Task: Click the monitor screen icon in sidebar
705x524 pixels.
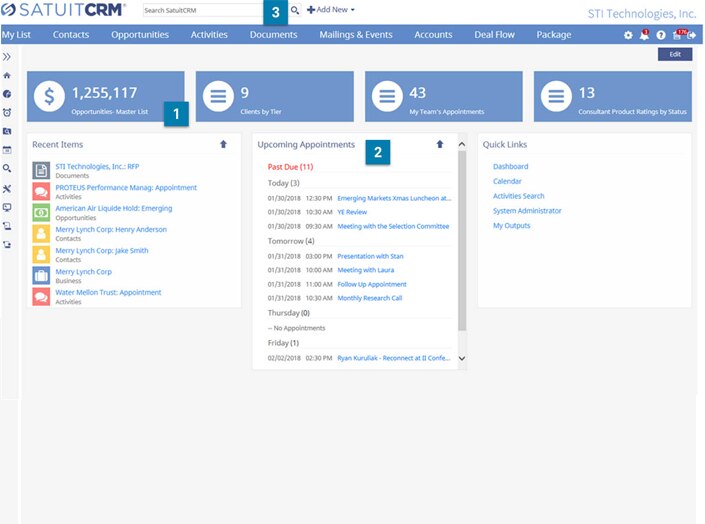Action: pos(7,207)
